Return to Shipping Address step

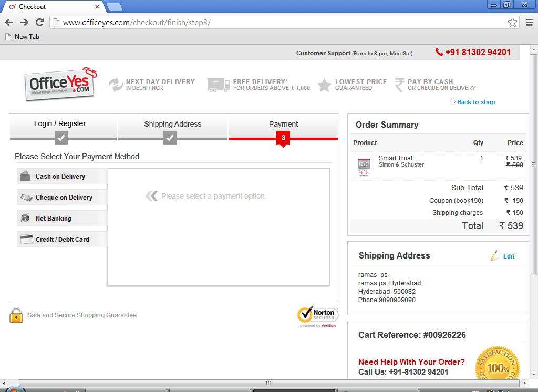tap(173, 125)
